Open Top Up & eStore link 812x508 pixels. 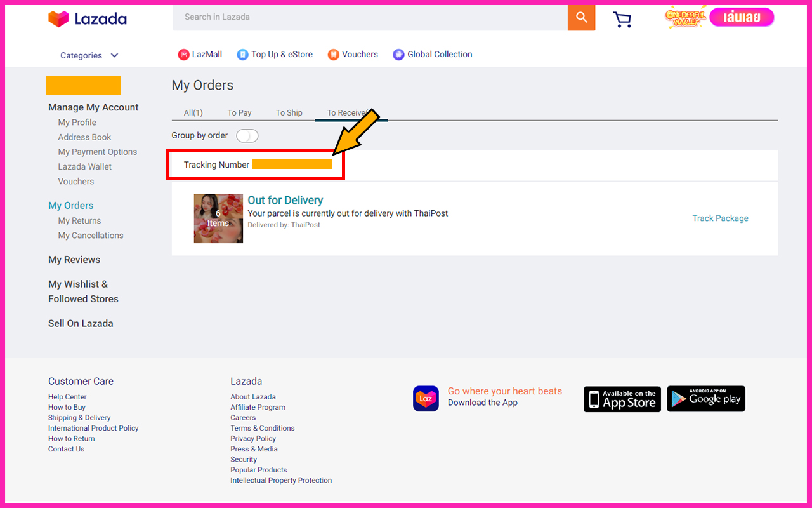275,55
